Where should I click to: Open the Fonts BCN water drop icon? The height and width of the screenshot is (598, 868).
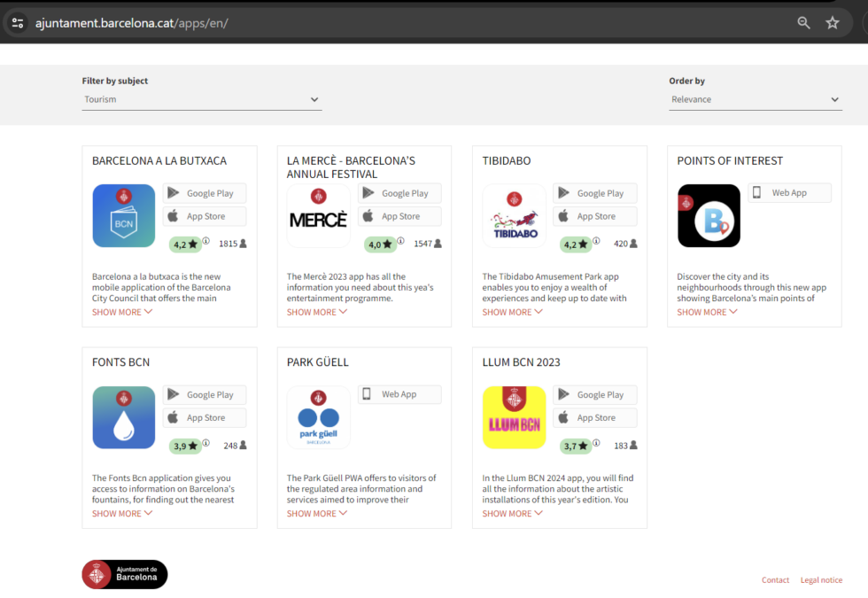tap(123, 416)
